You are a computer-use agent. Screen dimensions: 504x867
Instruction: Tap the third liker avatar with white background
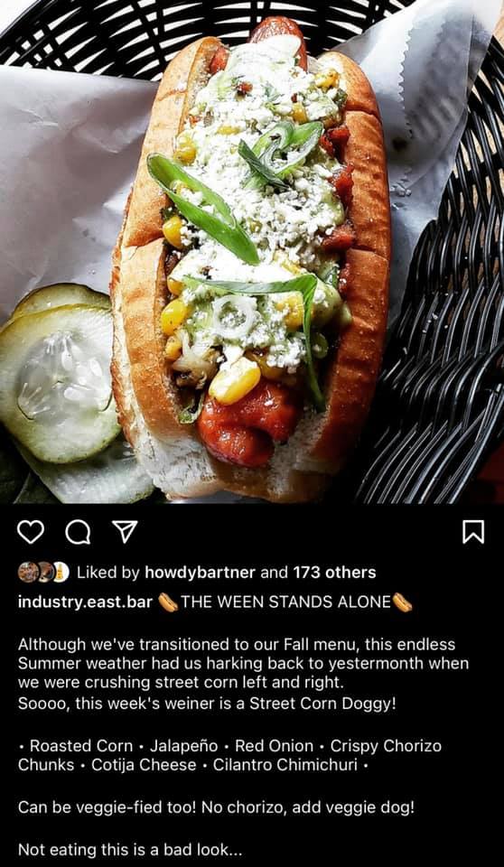(61, 573)
